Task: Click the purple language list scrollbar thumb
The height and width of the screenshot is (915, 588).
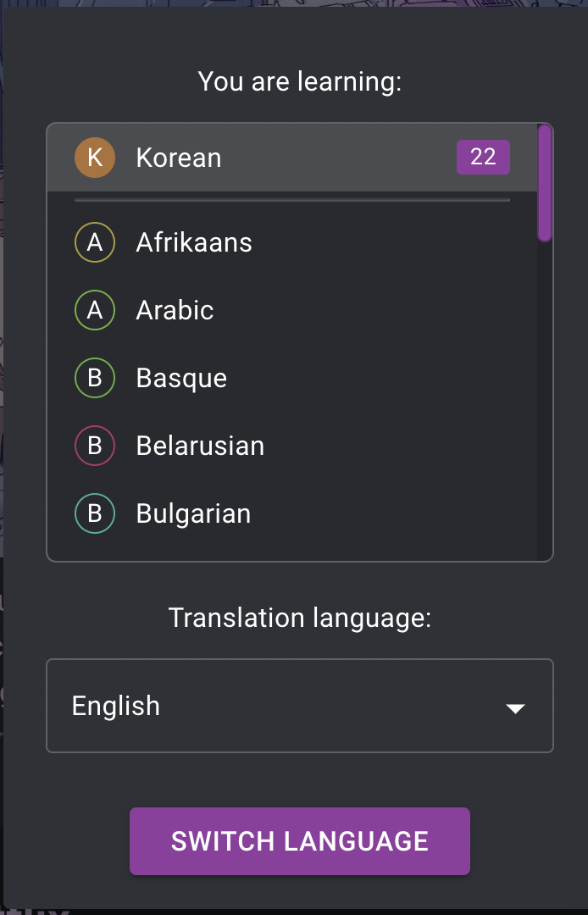Action: coord(545,183)
